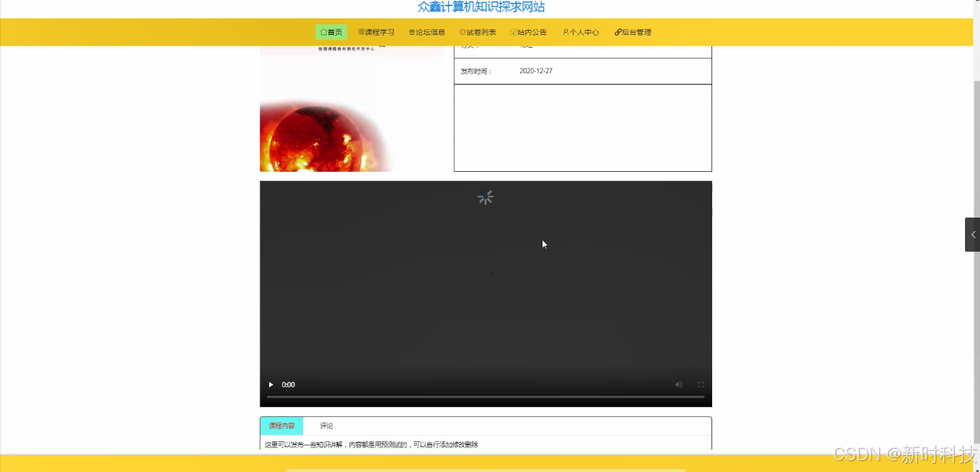Open 后台管理 admin link
980x472 pixels.
633,32
